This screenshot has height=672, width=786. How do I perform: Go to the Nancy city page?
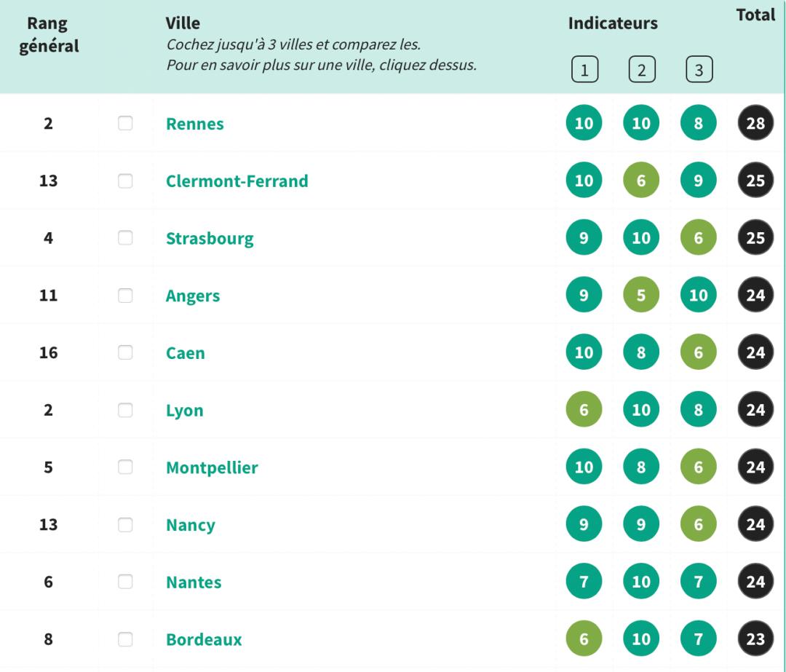click(191, 525)
